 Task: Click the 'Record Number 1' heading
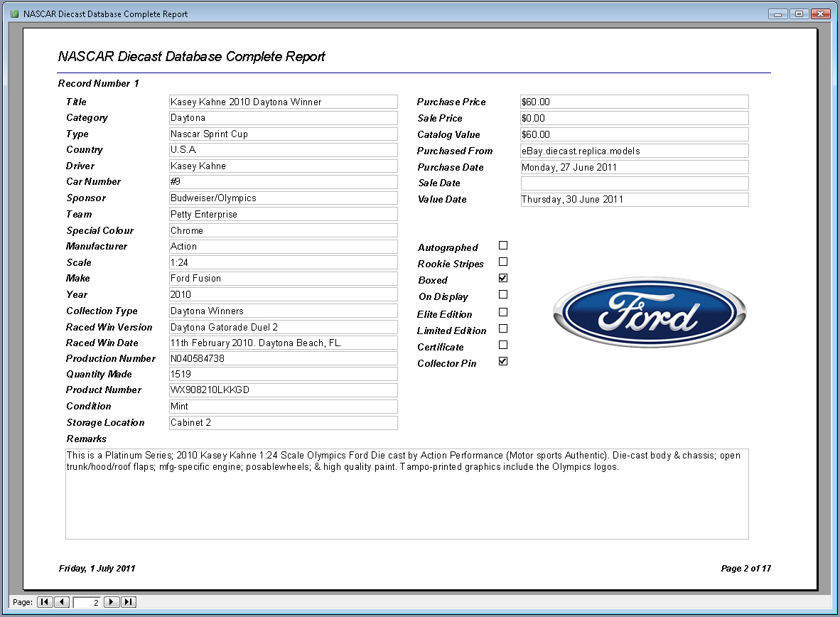99,84
